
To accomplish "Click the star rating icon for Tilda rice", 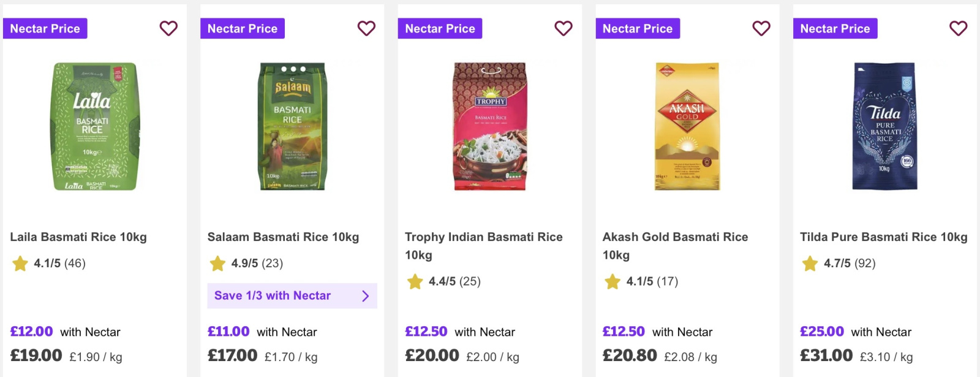I will [x=810, y=264].
